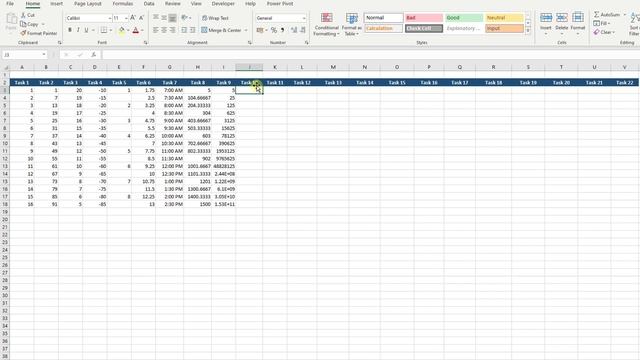The height and width of the screenshot is (360, 640).
Task: Click the Orientation text angle icon
Action: coord(184,18)
